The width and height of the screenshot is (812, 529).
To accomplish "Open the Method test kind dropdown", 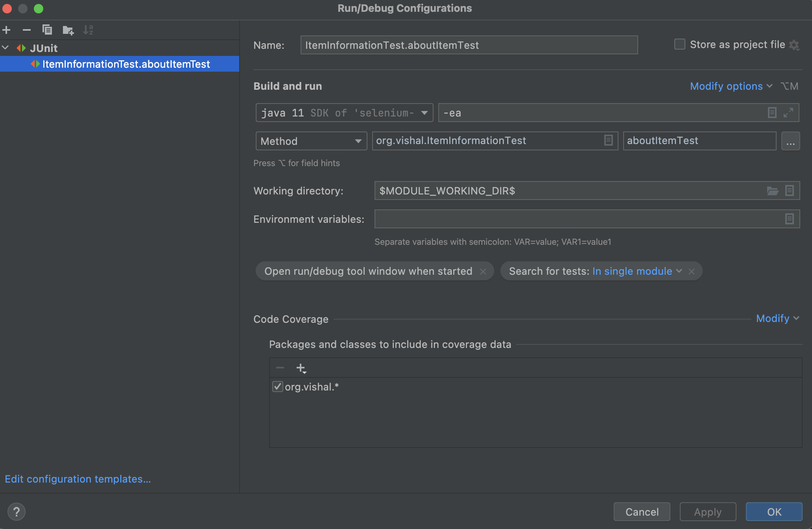I will [311, 141].
